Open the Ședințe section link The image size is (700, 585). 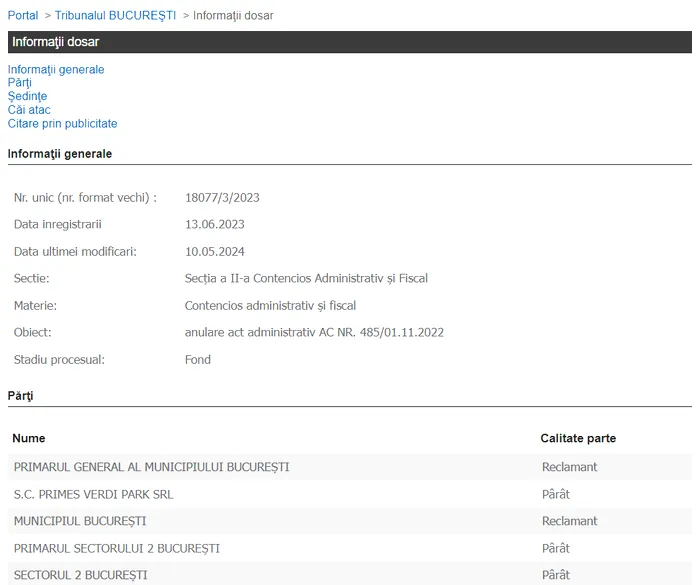(x=27, y=97)
